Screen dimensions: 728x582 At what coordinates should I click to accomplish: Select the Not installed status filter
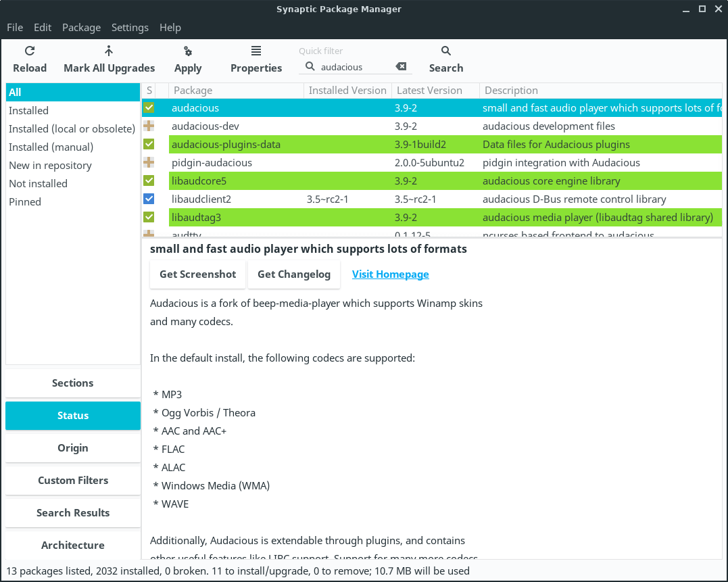click(x=38, y=184)
